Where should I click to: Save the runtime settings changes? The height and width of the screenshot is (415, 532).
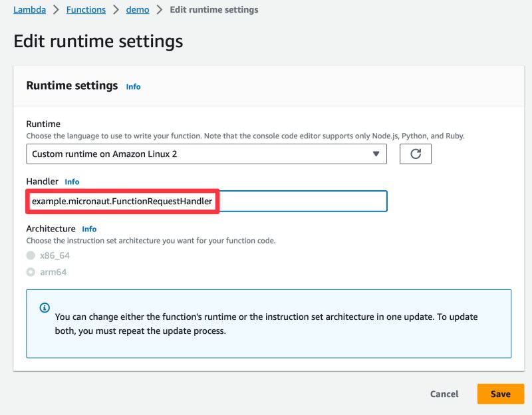click(x=500, y=394)
